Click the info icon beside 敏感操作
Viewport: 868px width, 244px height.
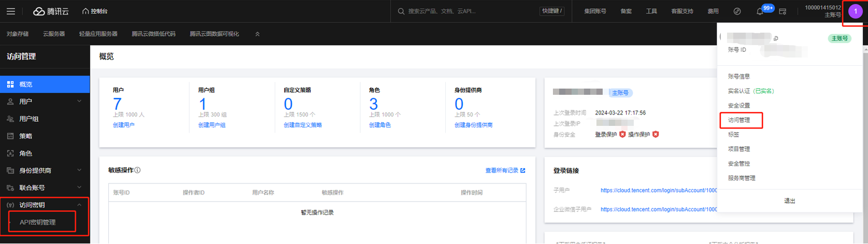(x=137, y=170)
